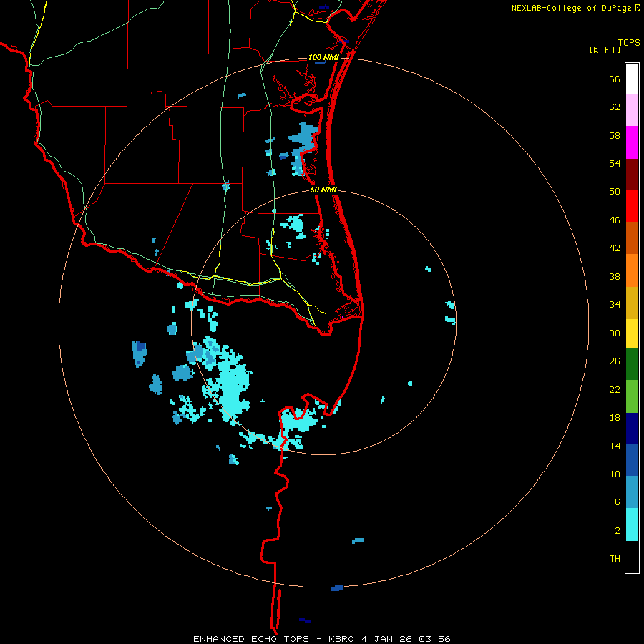Click the TOPS legend title

(629, 43)
